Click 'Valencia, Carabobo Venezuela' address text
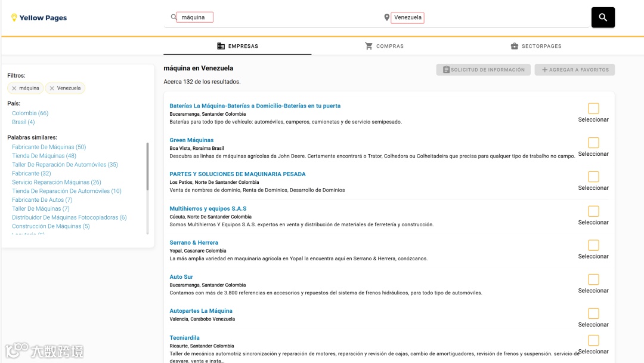Screen dimensions: 644x363 click(202, 319)
